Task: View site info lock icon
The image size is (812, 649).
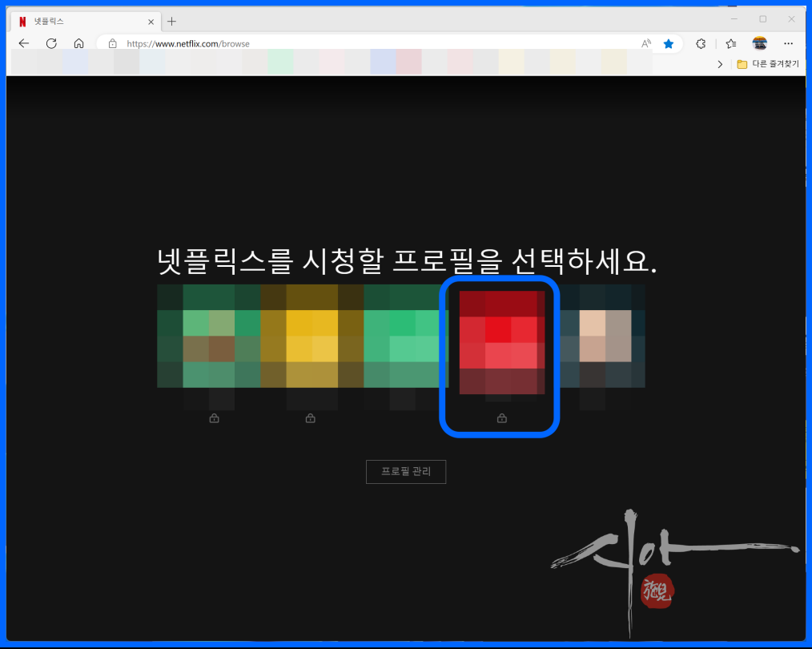Action: (x=112, y=43)
